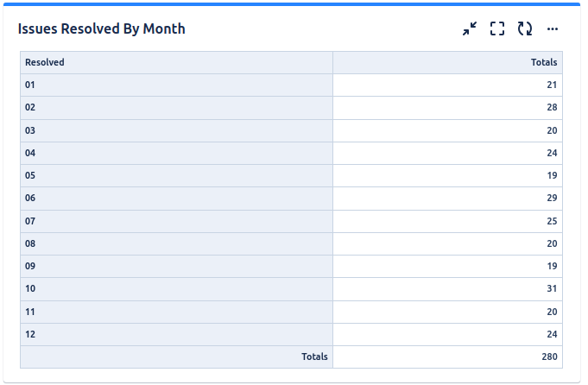Maximize the gadget to full screen

pyautogui.click(x=497, y=28)
